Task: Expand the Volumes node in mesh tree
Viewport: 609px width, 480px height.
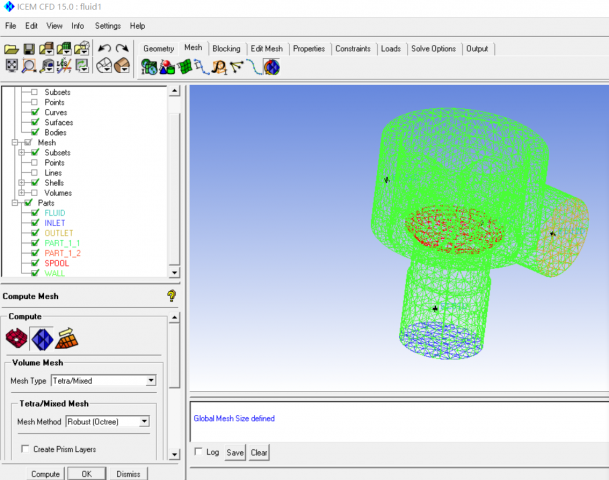Action: (22, 193)
